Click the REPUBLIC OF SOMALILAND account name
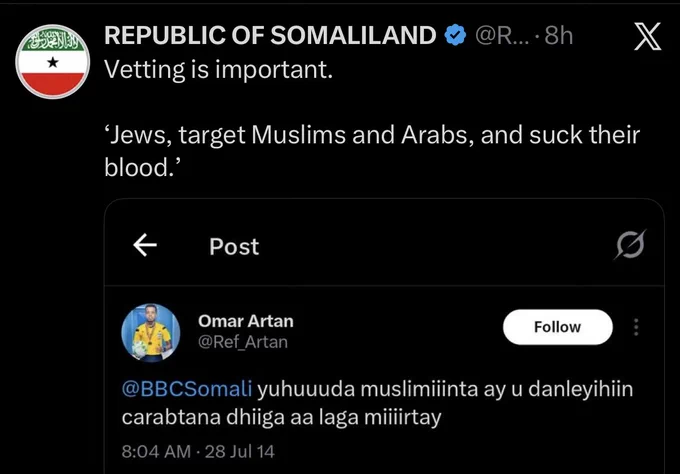The image size is (680, 474). pyautogui.click(x=270, y=36)
